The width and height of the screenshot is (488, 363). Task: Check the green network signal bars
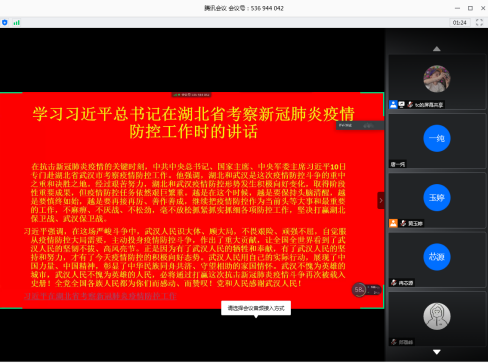16,23
